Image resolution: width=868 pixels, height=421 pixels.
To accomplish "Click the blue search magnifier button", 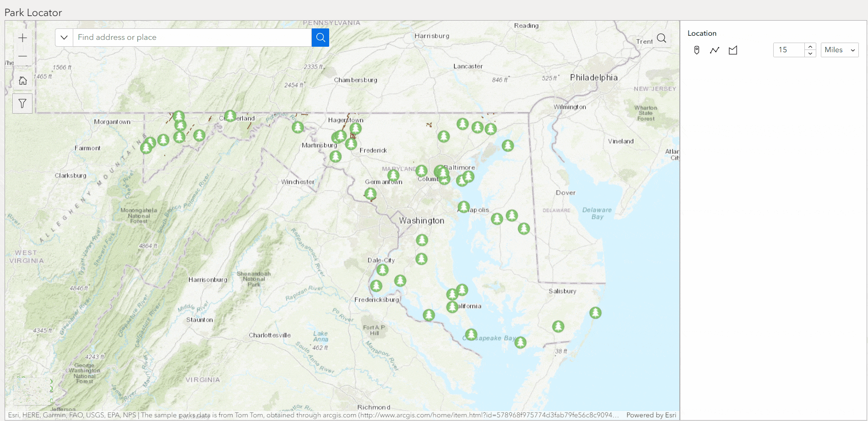I will pos(320,37).
